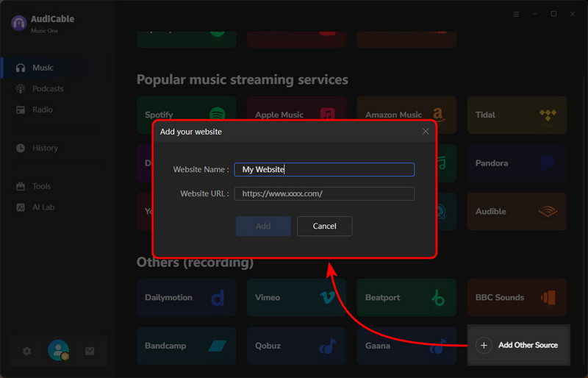Viewport: 588px width, 378px height.
Task: Click the plus icon in Add Other Source
Action: (x=484, y=345)
